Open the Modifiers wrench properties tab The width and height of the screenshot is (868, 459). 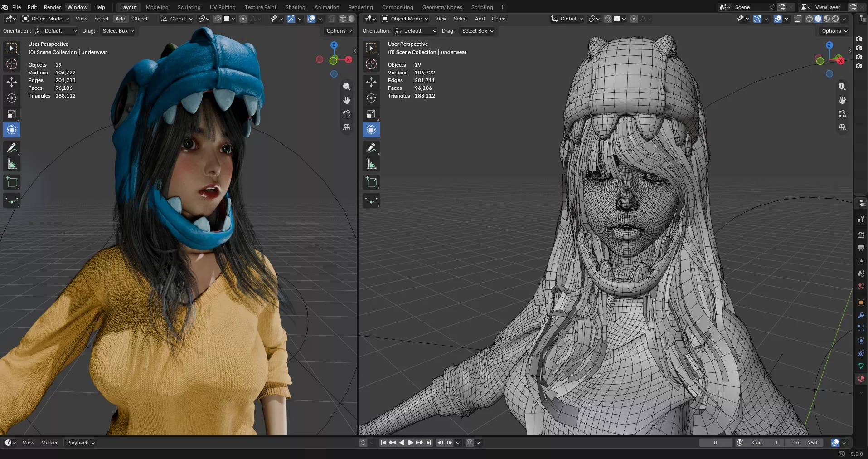pyautogui.click(x=861, y=315)
